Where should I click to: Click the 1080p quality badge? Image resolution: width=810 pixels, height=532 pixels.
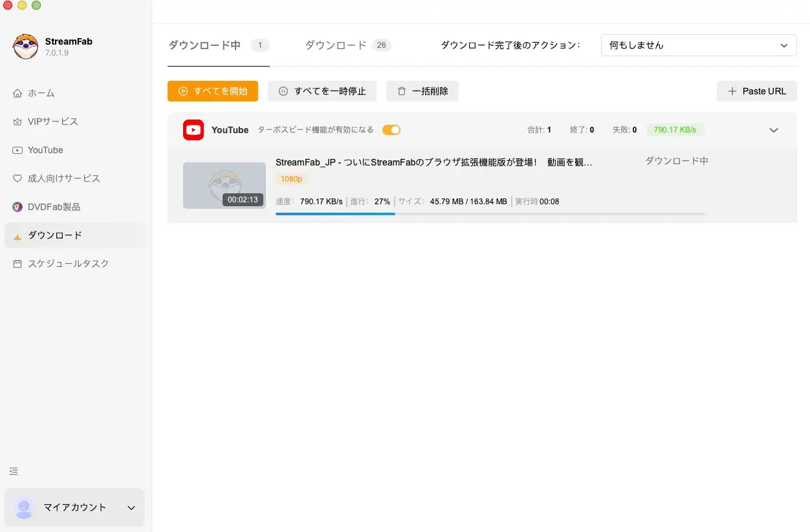tap(291, 179)
